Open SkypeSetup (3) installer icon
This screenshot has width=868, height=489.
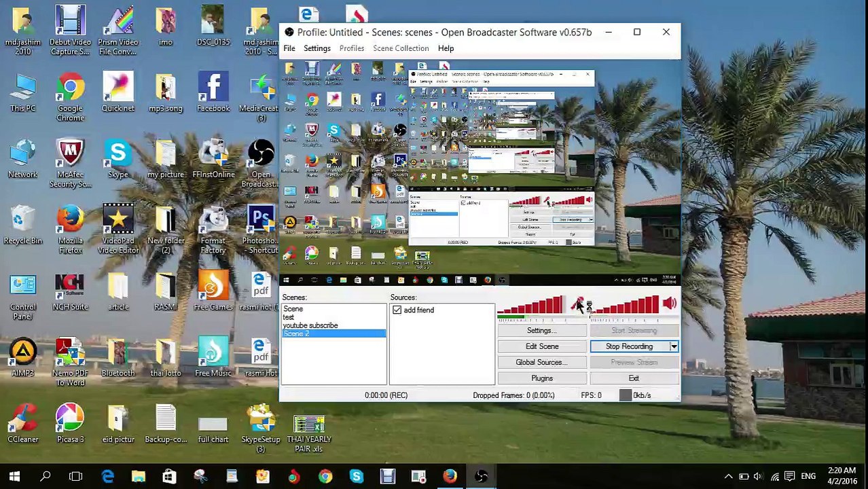pos(261,427)
